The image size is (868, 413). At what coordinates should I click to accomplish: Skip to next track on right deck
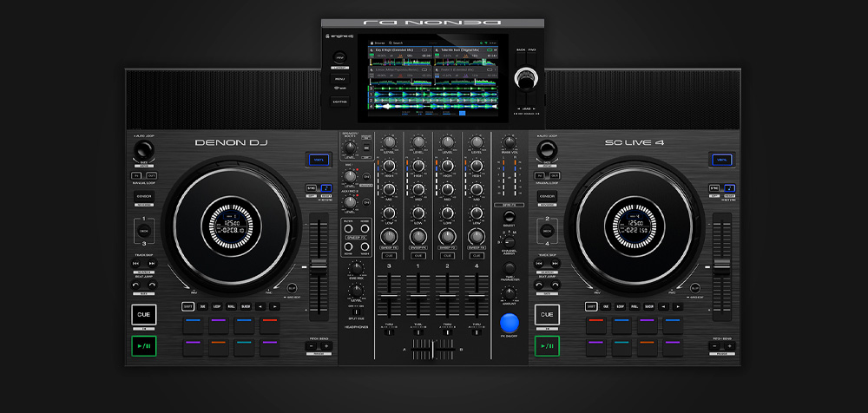555,264
